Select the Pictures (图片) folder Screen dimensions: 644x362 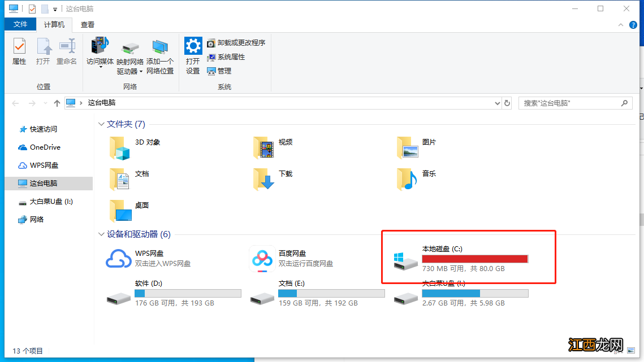[x=407, y=148]
